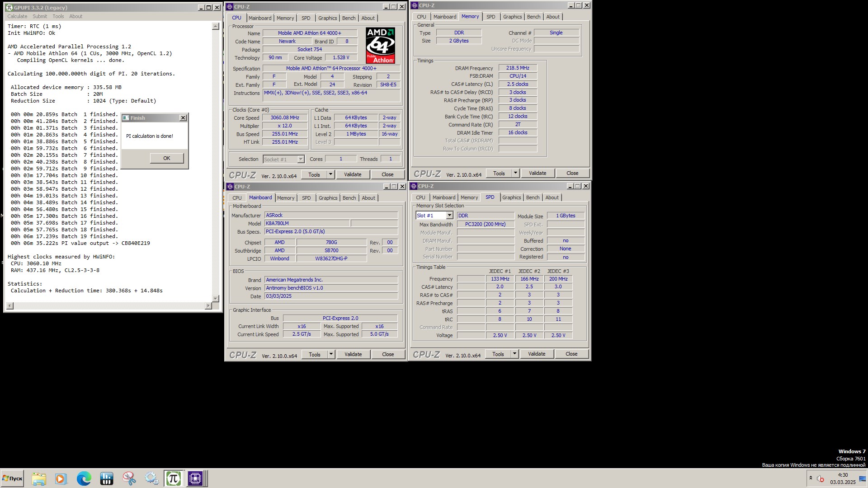Image resolution: width=868 pixels, height=488 pixels.
Task: Select About tab in CPU-Z SPD window
Action: point(552,197)
